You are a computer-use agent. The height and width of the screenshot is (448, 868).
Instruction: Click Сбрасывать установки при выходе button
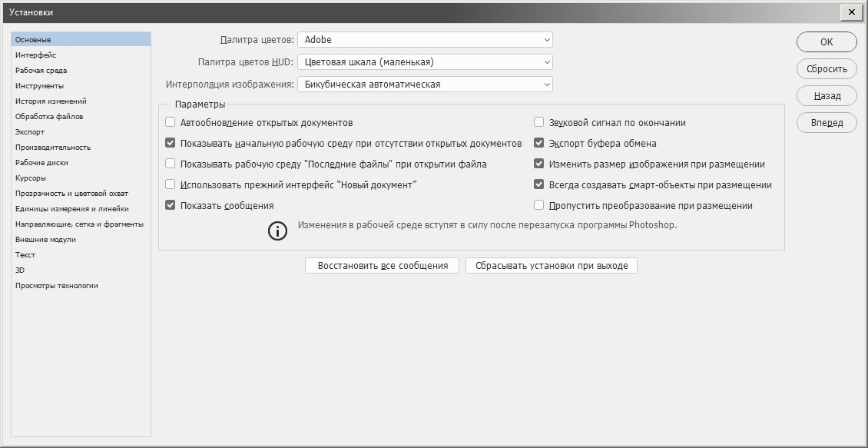[551, 266]
